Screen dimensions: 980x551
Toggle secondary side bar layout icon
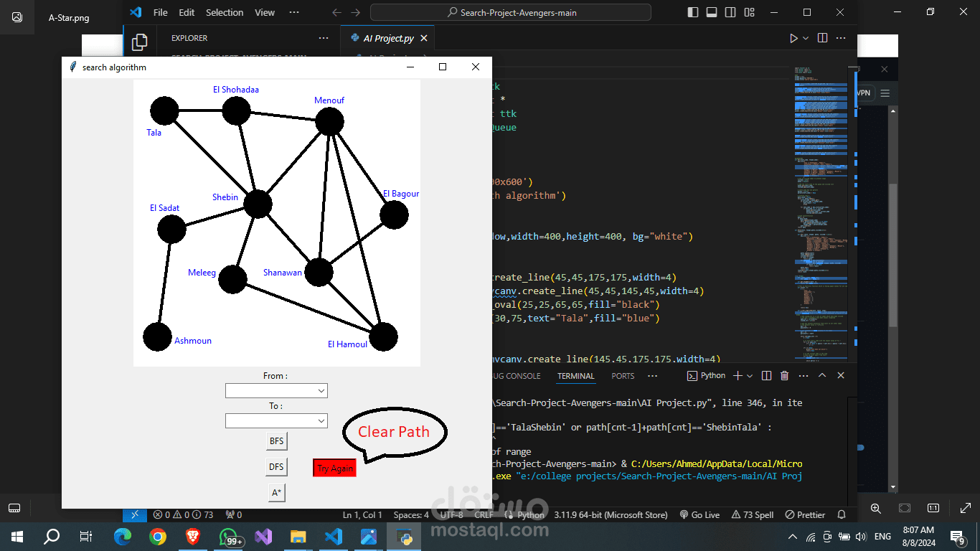(x=730, y=12)
